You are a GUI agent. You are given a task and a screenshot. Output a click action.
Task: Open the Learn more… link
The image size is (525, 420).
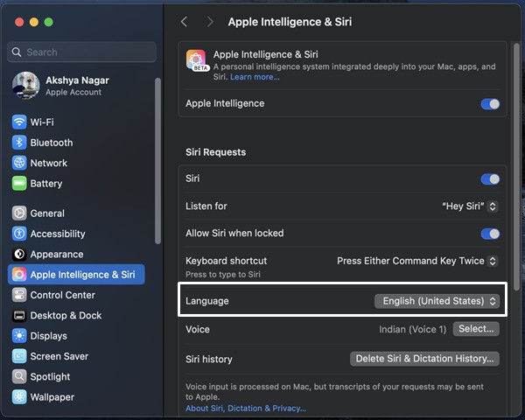coord(255,77)
